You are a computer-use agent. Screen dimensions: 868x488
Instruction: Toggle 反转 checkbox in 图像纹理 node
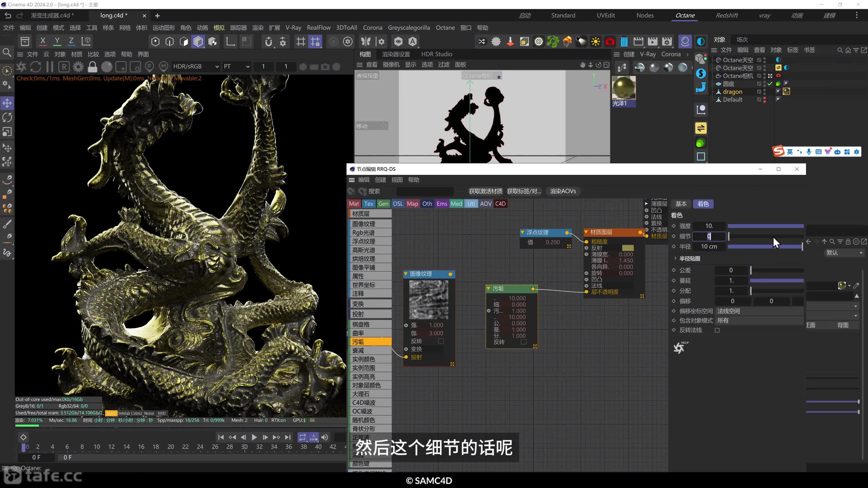click(441, 341)
